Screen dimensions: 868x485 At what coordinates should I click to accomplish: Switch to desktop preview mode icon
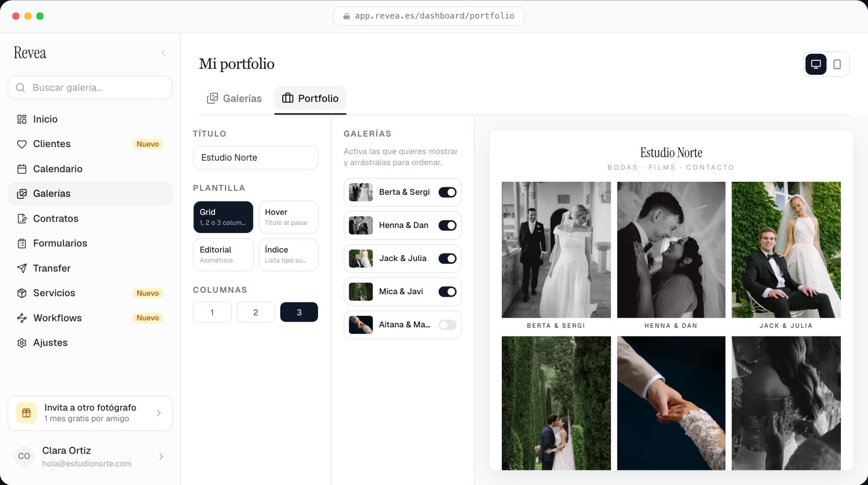coord(816,64)
